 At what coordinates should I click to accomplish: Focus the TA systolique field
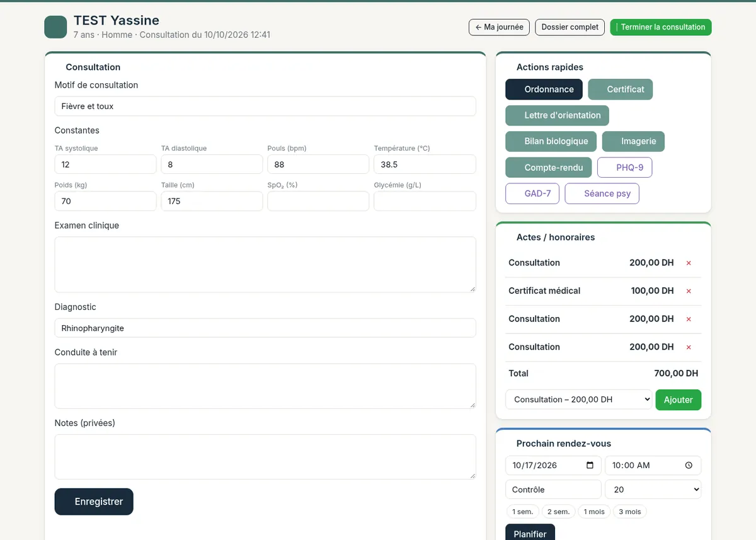pyautogui.click(x=105, y=164)
